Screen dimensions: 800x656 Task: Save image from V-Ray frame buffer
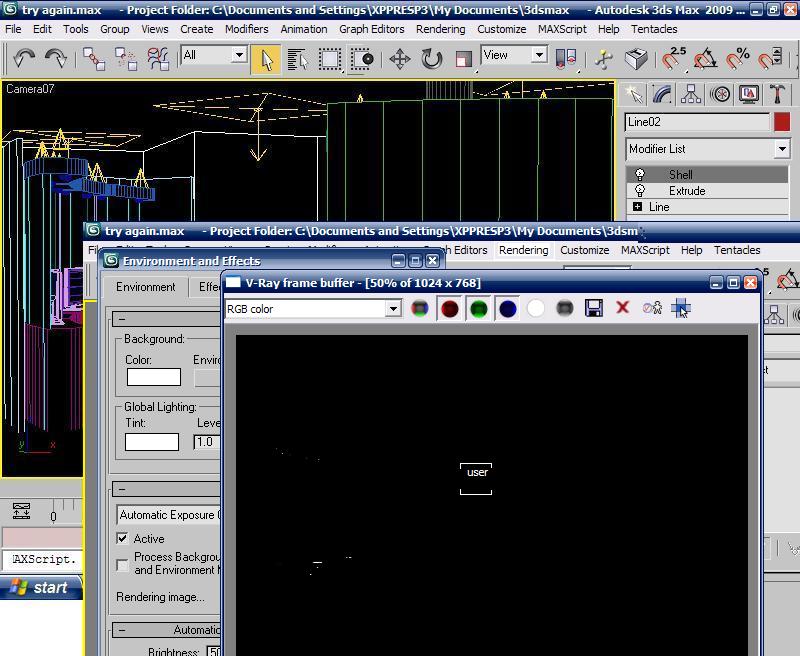[x=593, y=308]
